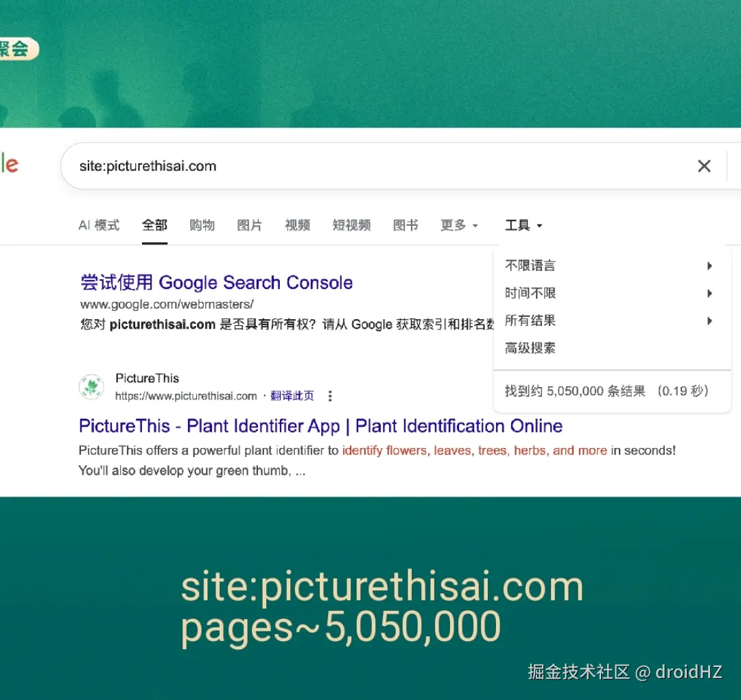Expand the 更多 dropdown
Viewport: 741px width, 700px height.
[x=459, y=225]
